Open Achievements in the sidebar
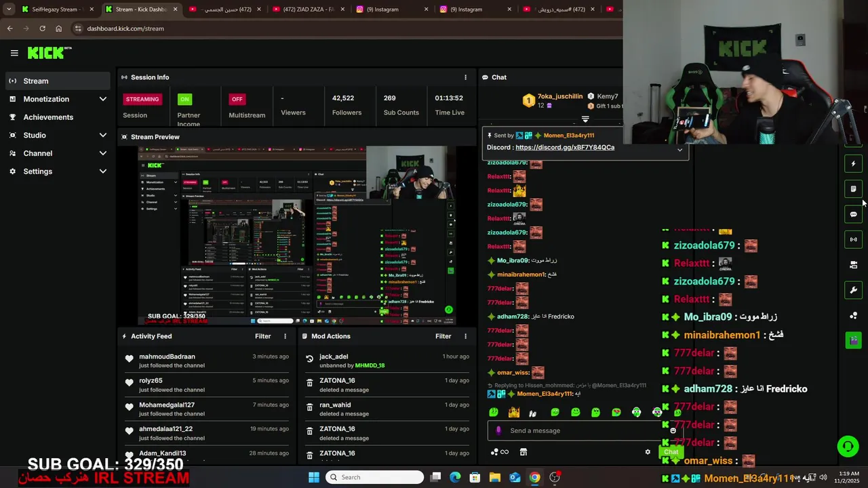This screenshot has height=488, width=868. click(57, 117)
